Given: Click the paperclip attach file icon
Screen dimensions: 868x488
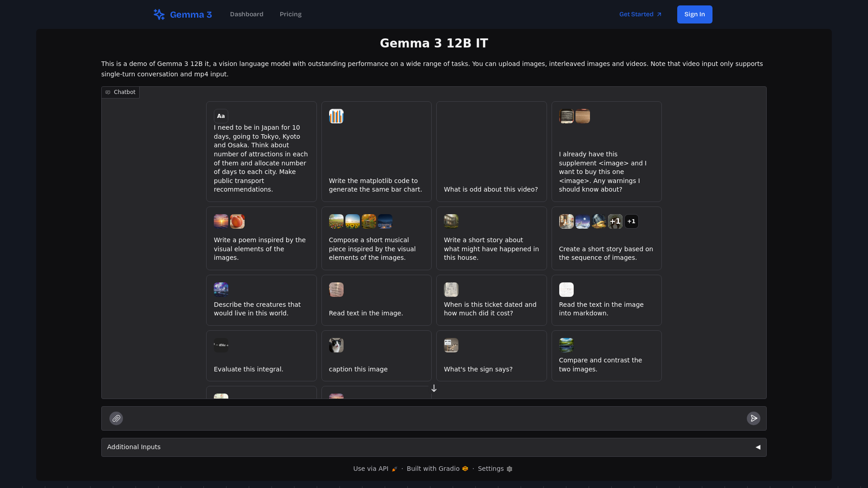Looking at the screenshot, I should coord(116,418).
